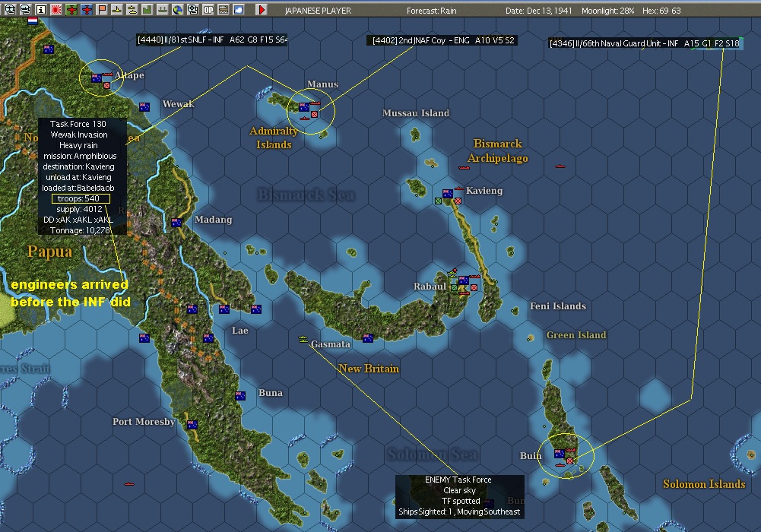761x532 pixels.
Task: Select the yellow enemy task force near Gasmata
Action: click(x=303, y=340)
